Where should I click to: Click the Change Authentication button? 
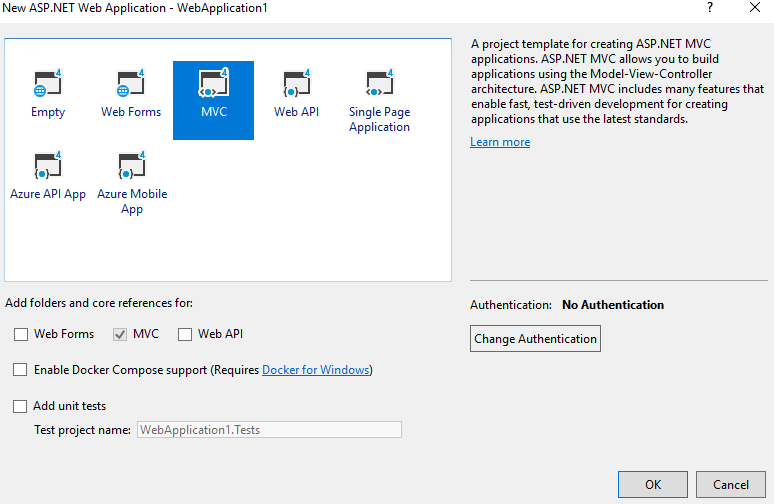coord(535,339)
